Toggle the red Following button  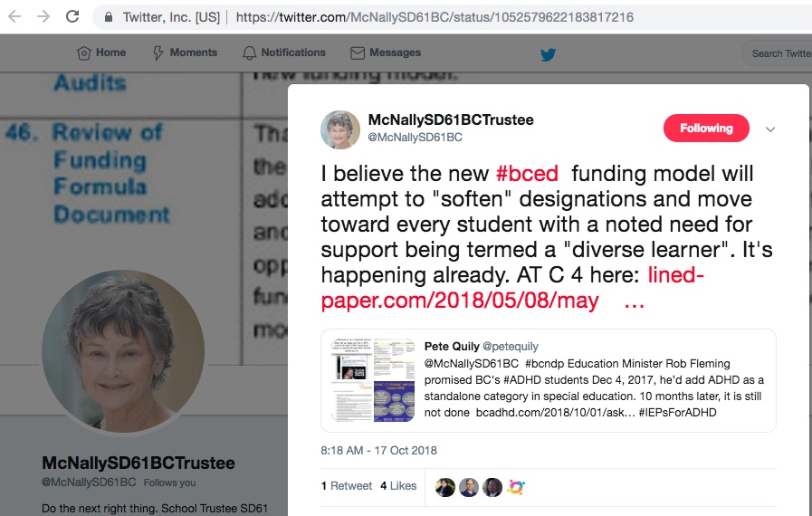pyautogui.click(x=706, y=128)
